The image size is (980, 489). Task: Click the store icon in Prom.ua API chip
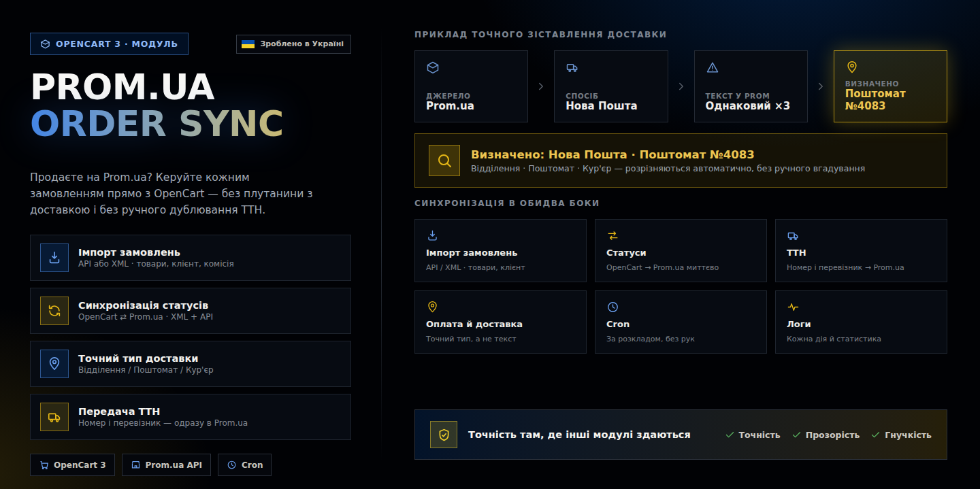coord(136,465)
